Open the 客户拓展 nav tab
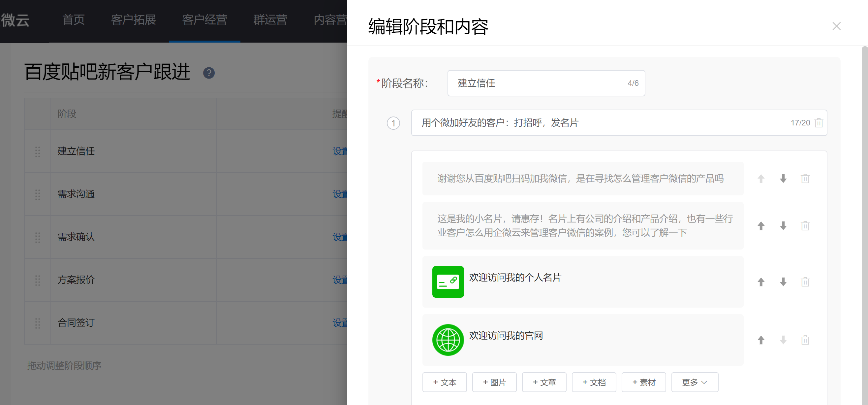This screenshot has height=405, width=868. pyautogui.click(x=134, y=20)
